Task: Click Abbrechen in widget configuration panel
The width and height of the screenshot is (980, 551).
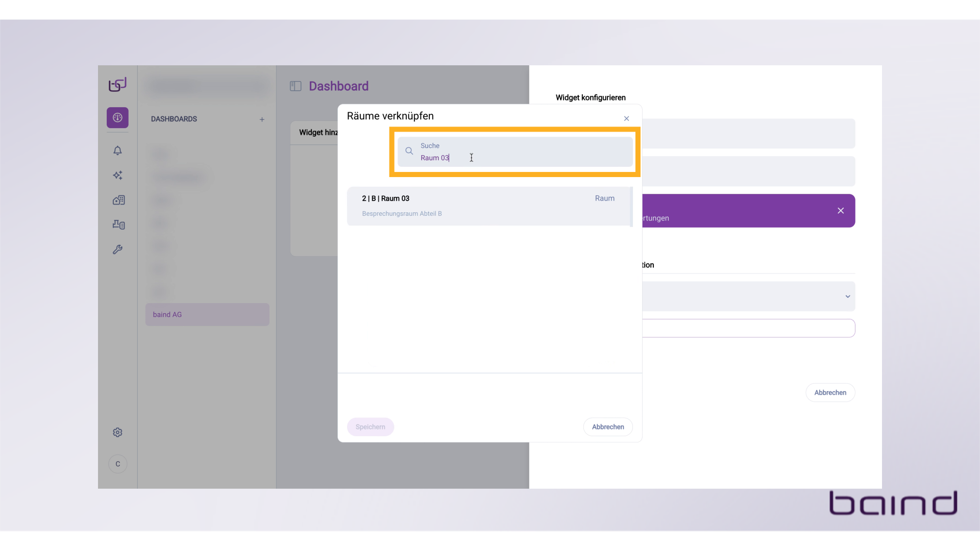Action: click(830, 393)
